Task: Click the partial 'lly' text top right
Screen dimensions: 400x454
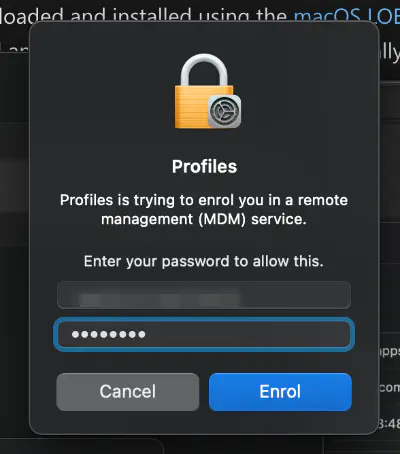Action: pyautogui.click(x=389, y=53)
